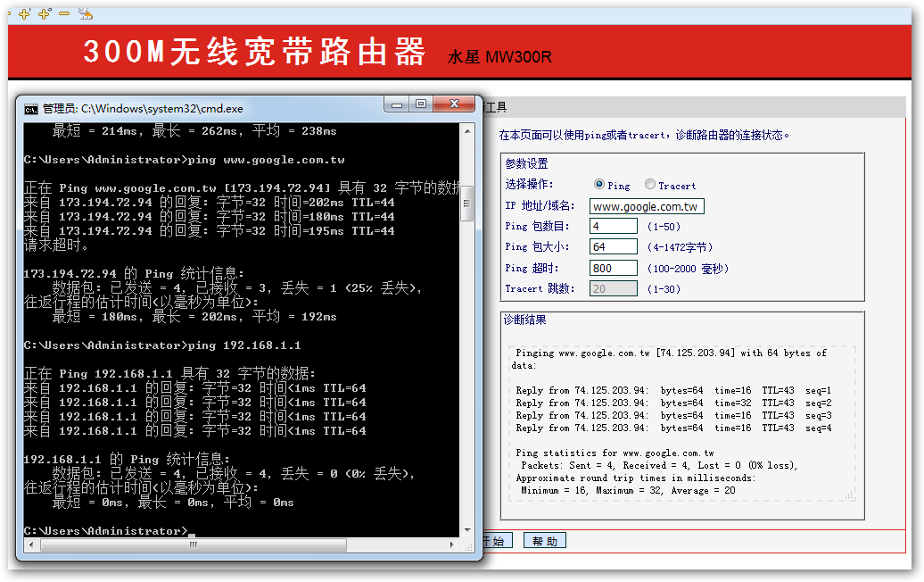Viewport: 924px width, 582px height.
Task: Click the cmd horizontal scrollbar left arrow
Action: click(32, 545)
